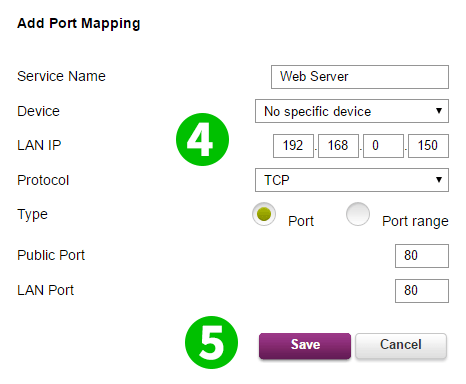Click the first LAN IP octet 192
Screen dimensions: 466x384
293,146
